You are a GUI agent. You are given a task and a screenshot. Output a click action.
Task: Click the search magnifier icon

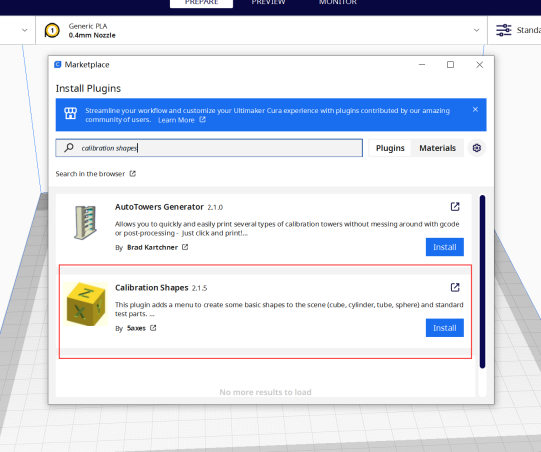pyautogui.click(x=69, y=148)
